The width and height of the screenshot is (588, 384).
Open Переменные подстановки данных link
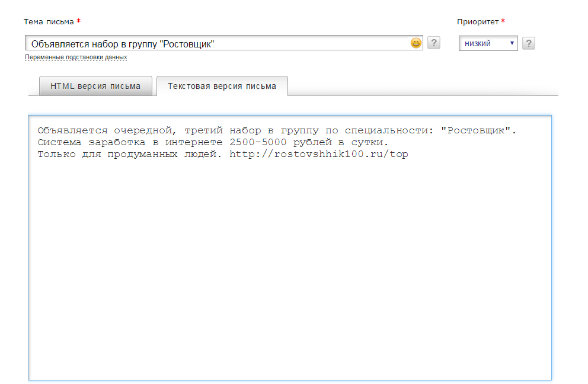click(x=76, y=57)
